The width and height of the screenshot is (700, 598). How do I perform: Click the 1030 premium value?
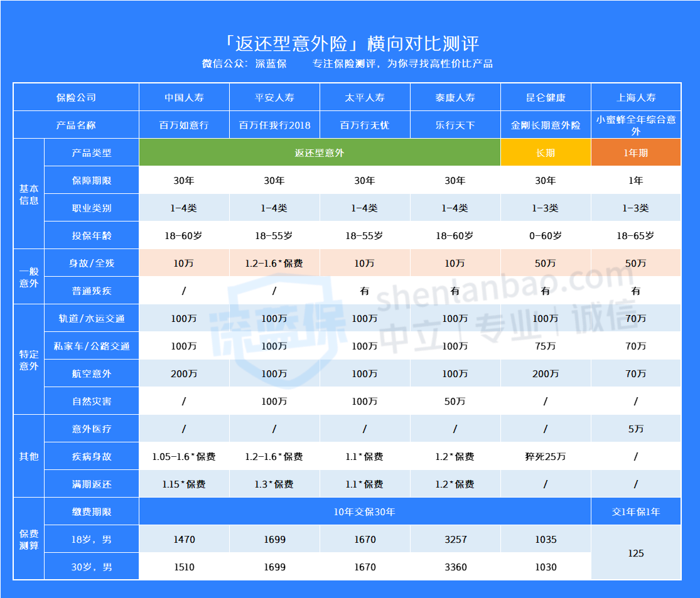pos(546,567)
